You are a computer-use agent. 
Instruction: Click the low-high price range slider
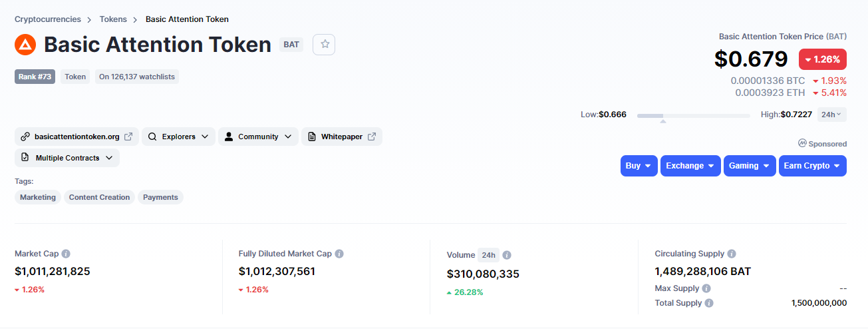(x=693, y=116)
